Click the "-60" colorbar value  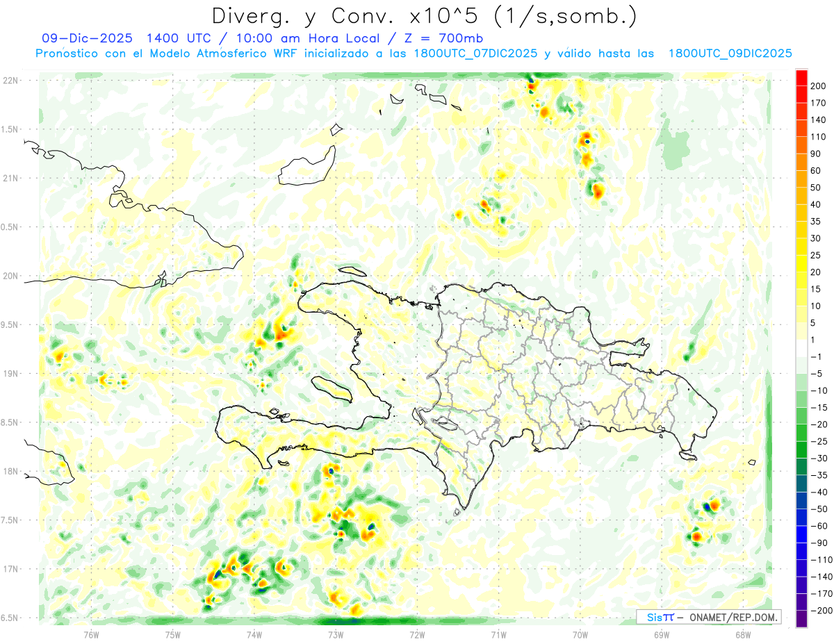tap(819, 526)
